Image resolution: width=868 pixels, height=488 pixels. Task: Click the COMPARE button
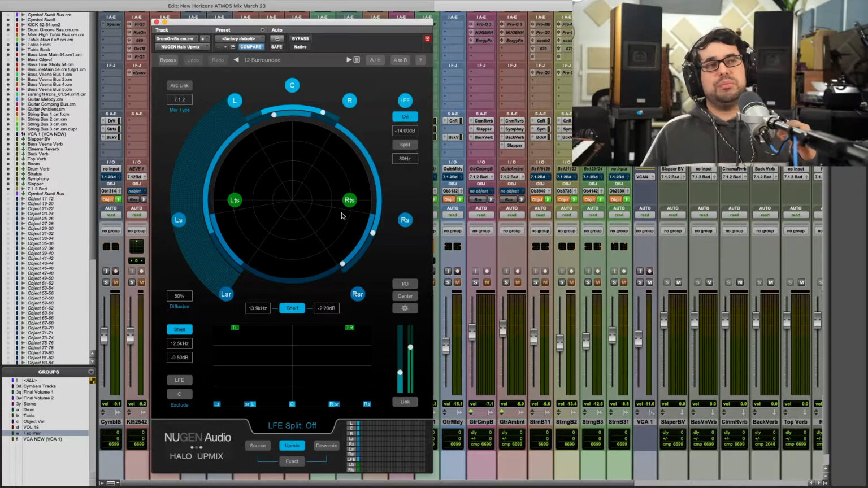click(x=250, y=47)
